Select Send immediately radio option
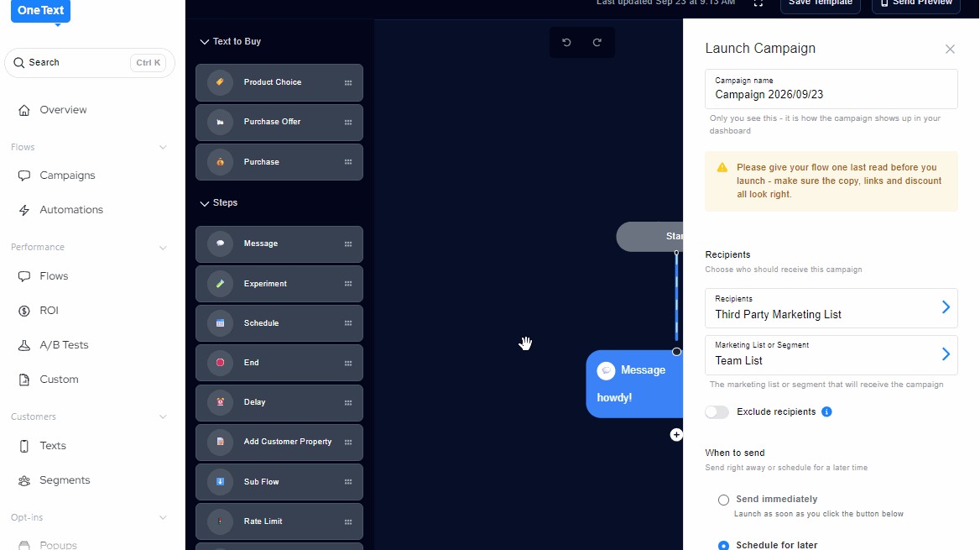This screenshot has height=550, width=980. 724,500
